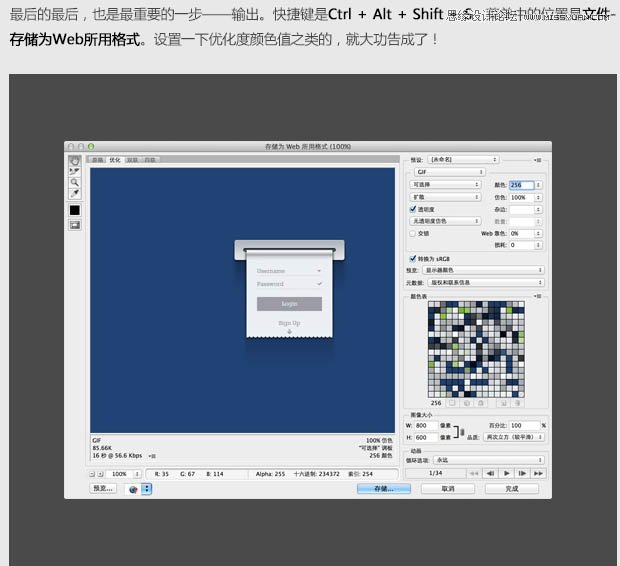Open the 预览 display color dropdown
The width and height of the screenshot is (620, 566).
click(x=483, y=270)
